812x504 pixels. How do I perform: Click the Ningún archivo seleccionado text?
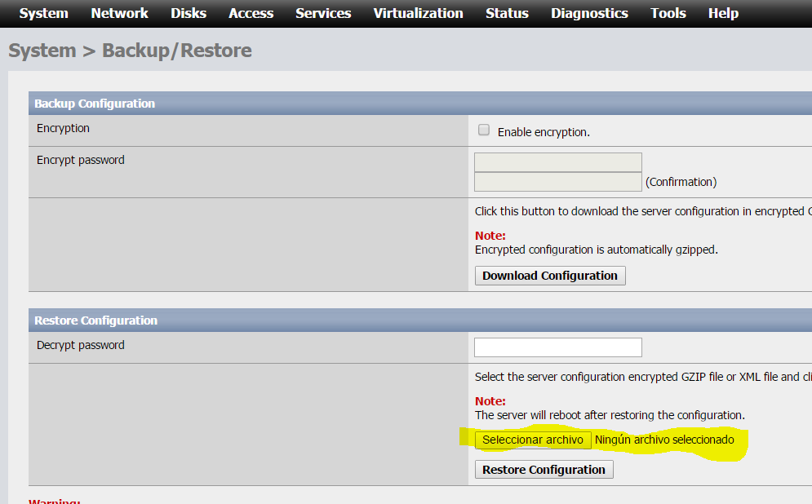(664, 440)
